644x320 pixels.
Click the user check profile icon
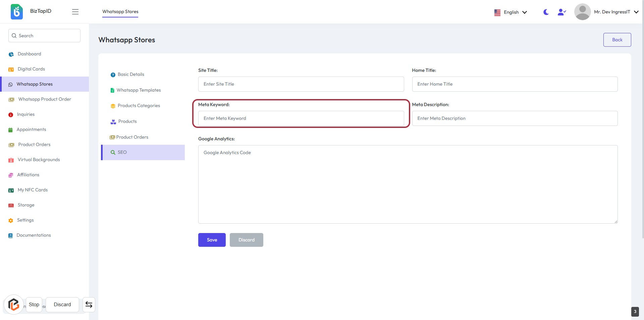[561, 12]
